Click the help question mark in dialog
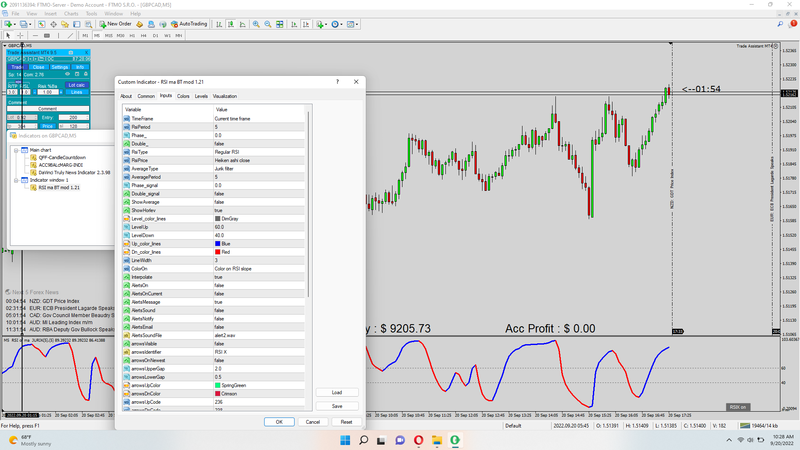The height and width of the screenshot is (450, 800). click(339, 81)
